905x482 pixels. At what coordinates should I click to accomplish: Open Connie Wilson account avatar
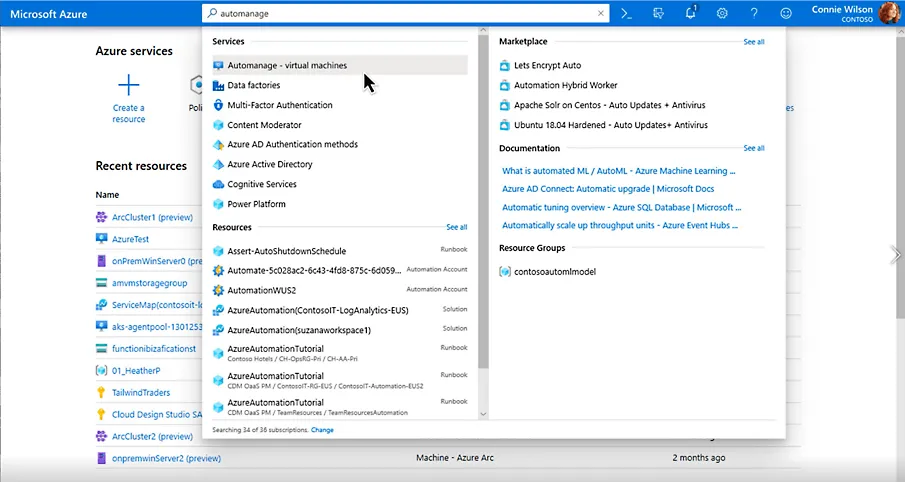click(x=890, y=14)
